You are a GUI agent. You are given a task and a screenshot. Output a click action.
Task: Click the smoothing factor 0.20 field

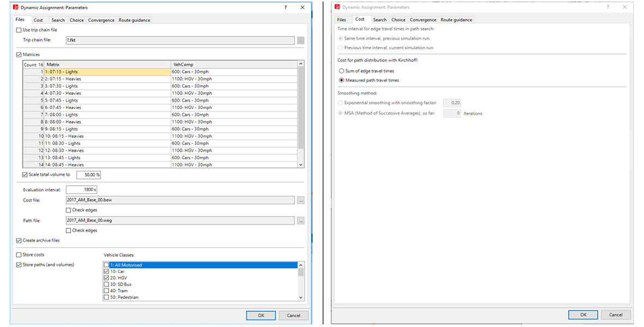click(452, 103)
